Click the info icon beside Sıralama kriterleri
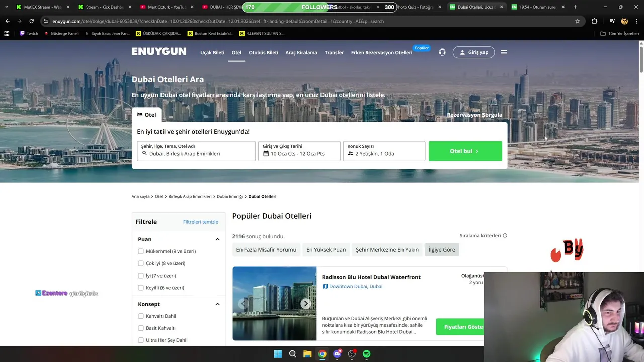Viewport: 644px width, 362px height. [x=505, y=235]
